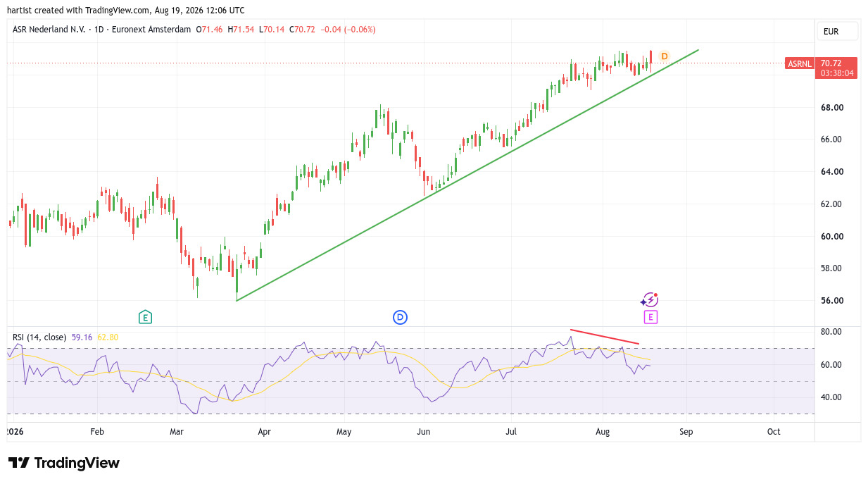Screen dimensions: 868x484
Task: Click the RSI 40.00 axis label
Action: click(x=832, y=397)
